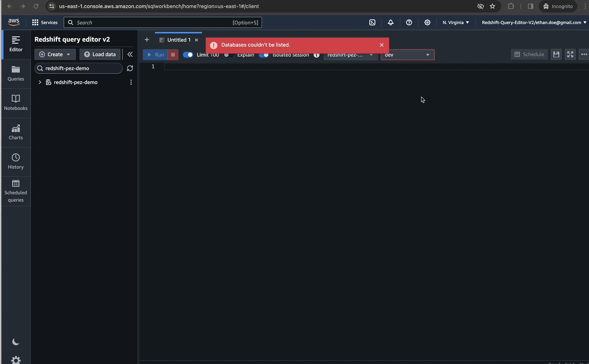Dismiss the Databases couldn't be listed alert
Screen dimensions: 589x364
[x=382, y=45]
